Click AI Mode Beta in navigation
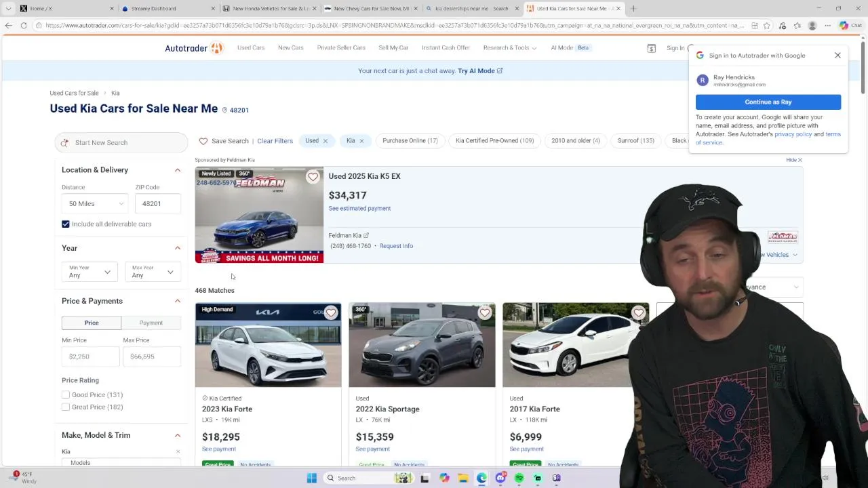 click(x=570, y=48)
